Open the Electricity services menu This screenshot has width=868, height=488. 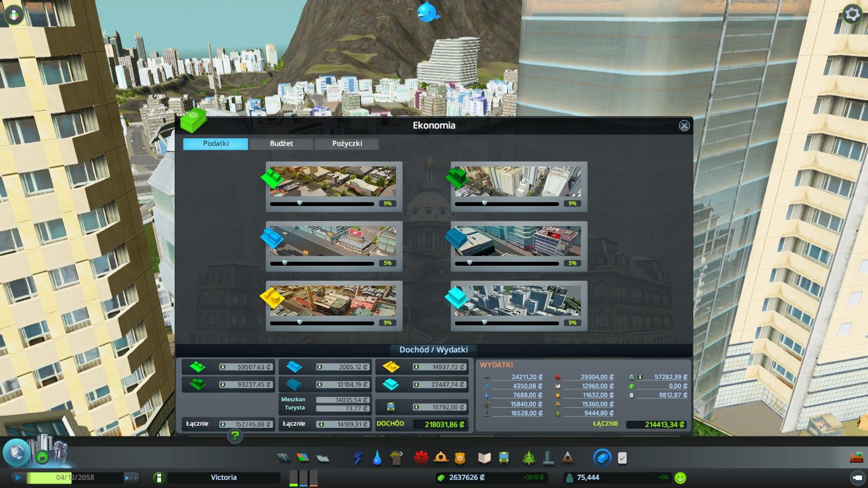tap(358, 459)
